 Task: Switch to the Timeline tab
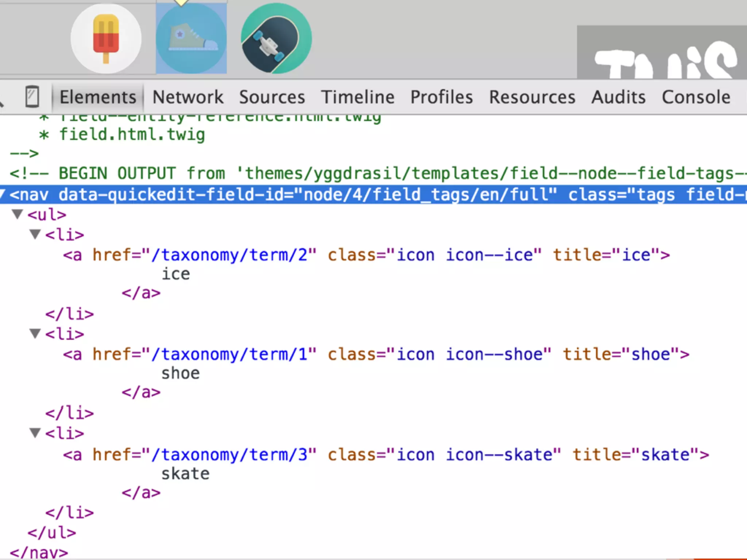pyautogui.click(x=358, y=97)
